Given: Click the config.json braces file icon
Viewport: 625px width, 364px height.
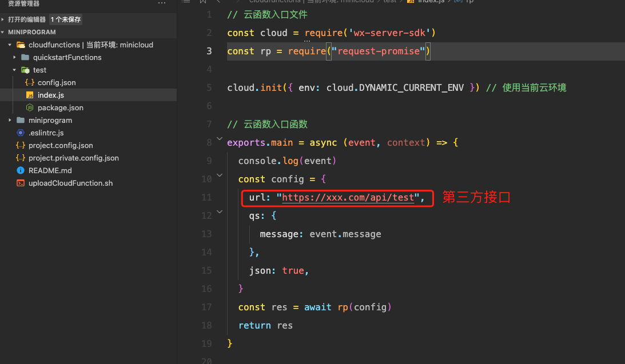Looking at the screenshot, I should [30, 82].
